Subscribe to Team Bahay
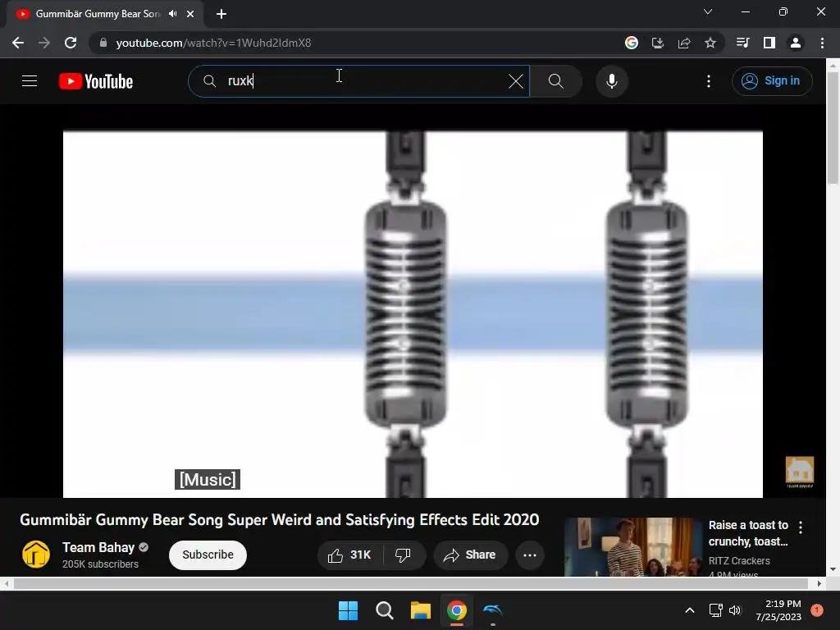This screenshot has width=840, height=630. click(x=208, y=555)
